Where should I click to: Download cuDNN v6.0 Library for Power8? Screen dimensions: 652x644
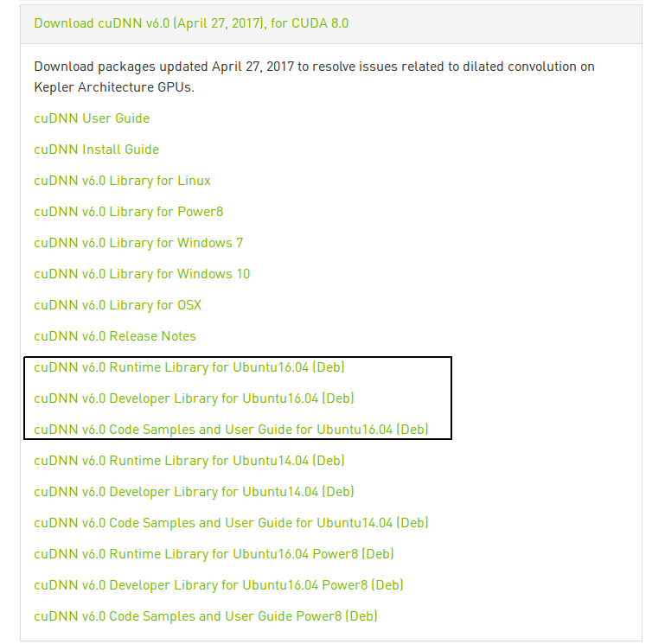(129, 212)
